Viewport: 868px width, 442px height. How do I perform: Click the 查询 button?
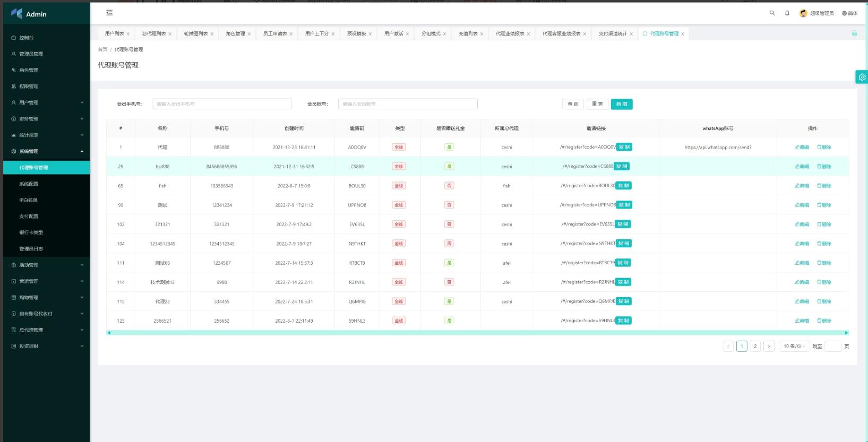[573, 104]
